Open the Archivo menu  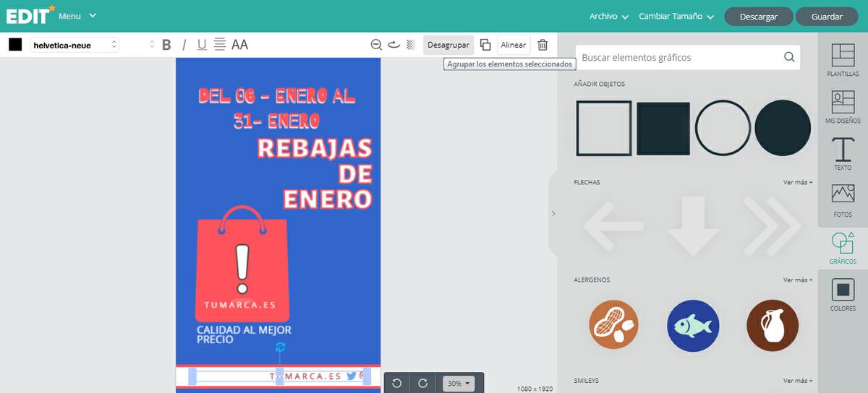pyautogui.click(x=608, y=17)
